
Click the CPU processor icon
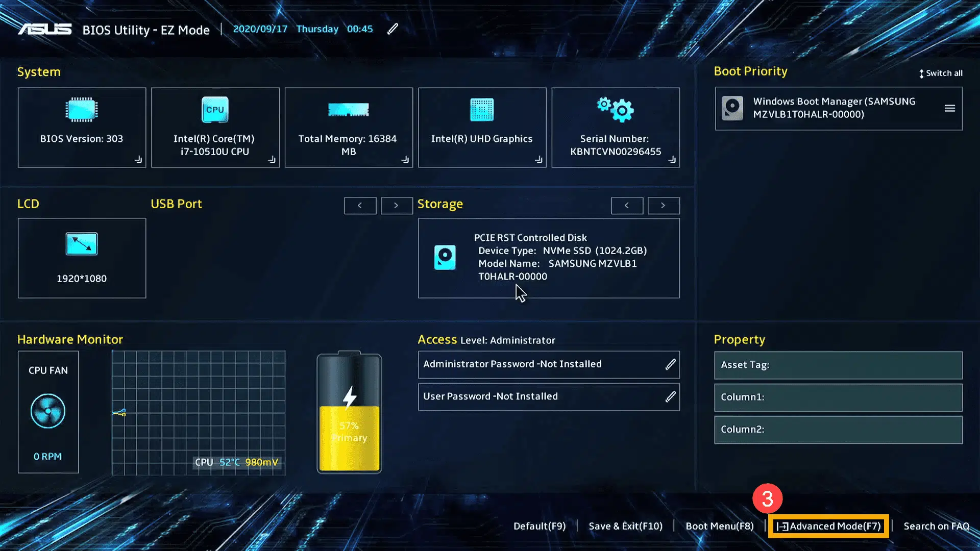[215, 110]
